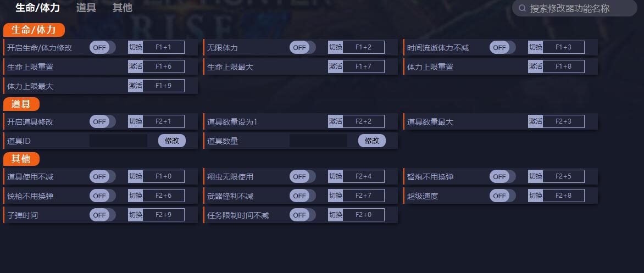Toggle 超级速度 switch on

click(x=502, y=196)
